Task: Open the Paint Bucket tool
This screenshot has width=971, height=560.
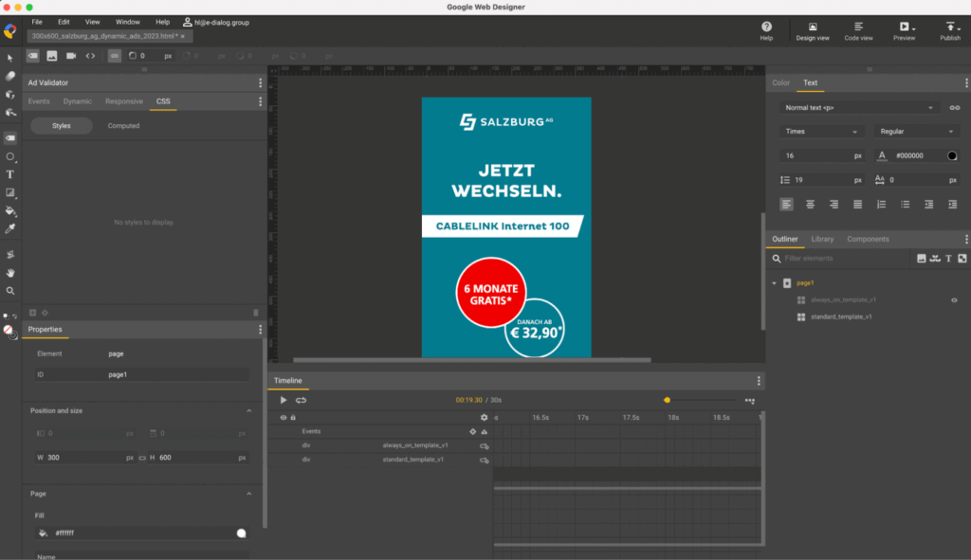Action: [x=9, y=210]
